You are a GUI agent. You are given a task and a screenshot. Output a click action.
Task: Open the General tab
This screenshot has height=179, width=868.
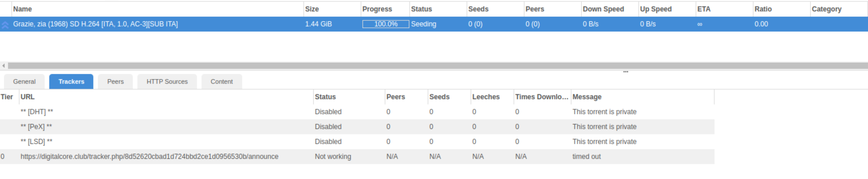pyautogui.click(x=24, y=81)
